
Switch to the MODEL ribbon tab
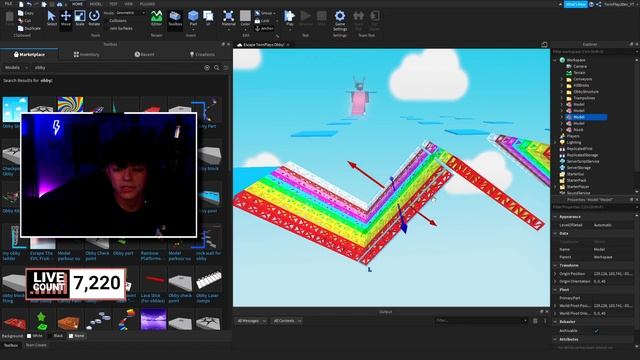click(x=96, y=4)
